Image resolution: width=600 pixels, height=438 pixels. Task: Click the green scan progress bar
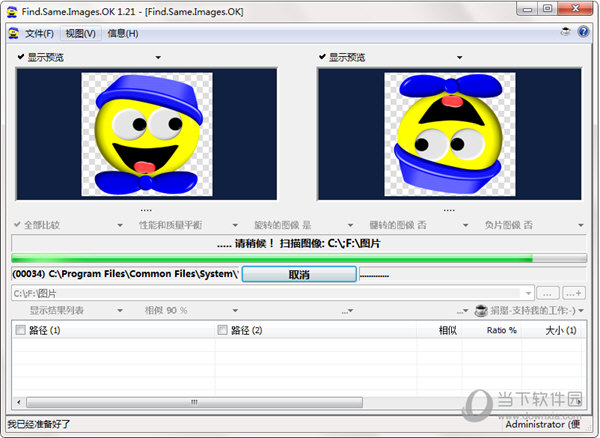[x=299, y=258]
